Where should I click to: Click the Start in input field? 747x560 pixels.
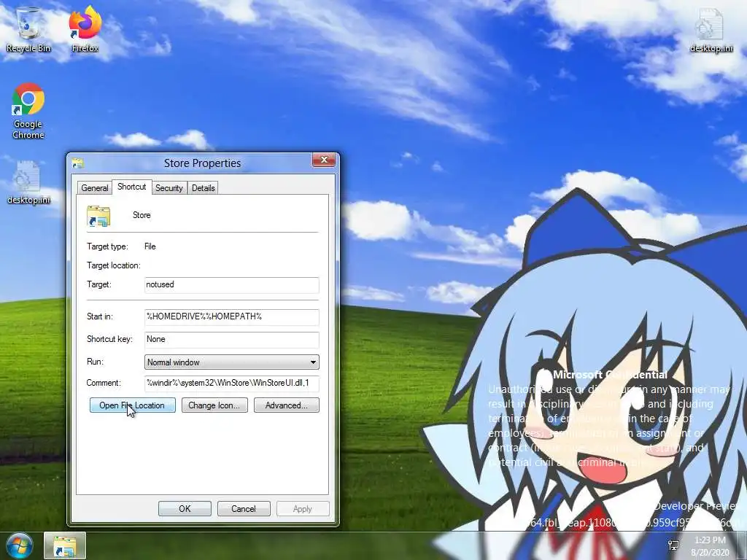click(x=231, y=316)
